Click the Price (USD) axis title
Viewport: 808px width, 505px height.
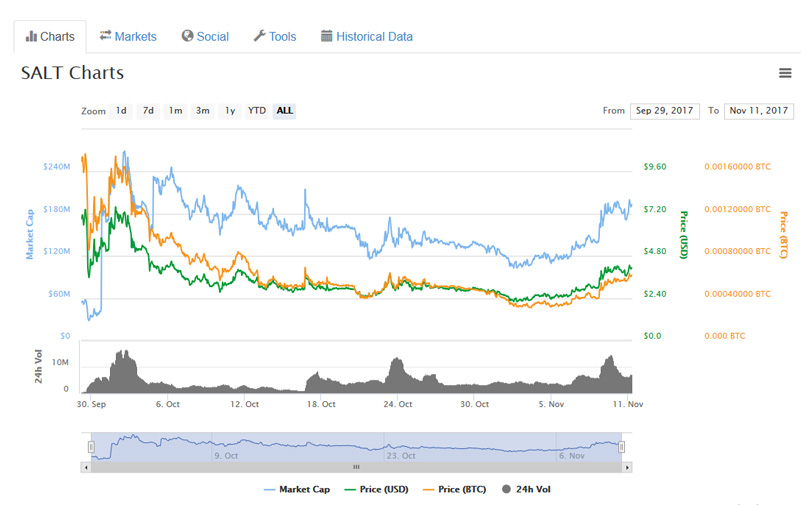pos(684,234)
